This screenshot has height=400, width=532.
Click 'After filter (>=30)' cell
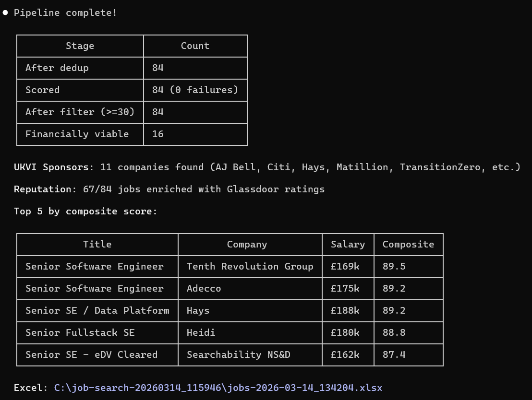(80, 112)
